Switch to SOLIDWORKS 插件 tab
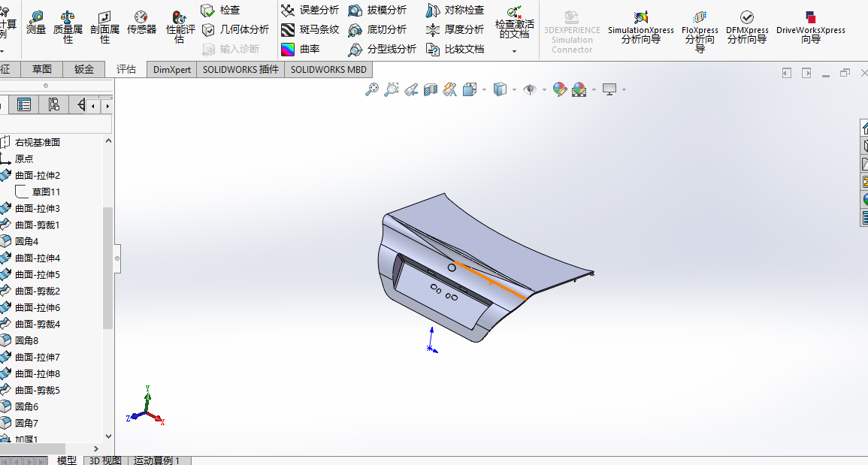 coord(240,70)
